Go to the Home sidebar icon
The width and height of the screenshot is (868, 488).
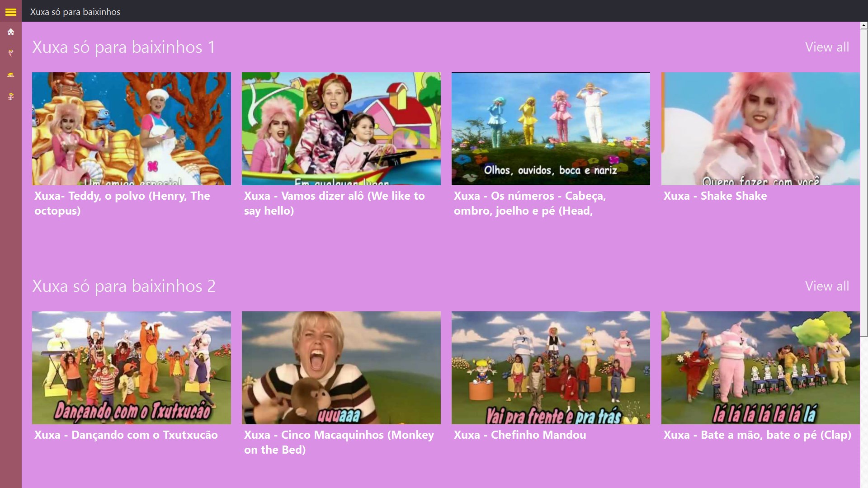pyautogui.click(x=11, y=32)
